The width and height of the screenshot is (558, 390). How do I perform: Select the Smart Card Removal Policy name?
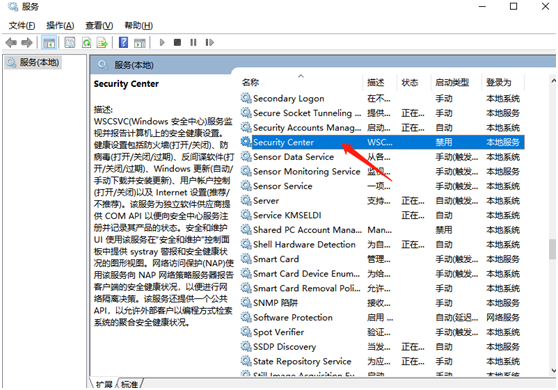click(x=307, y=288)
